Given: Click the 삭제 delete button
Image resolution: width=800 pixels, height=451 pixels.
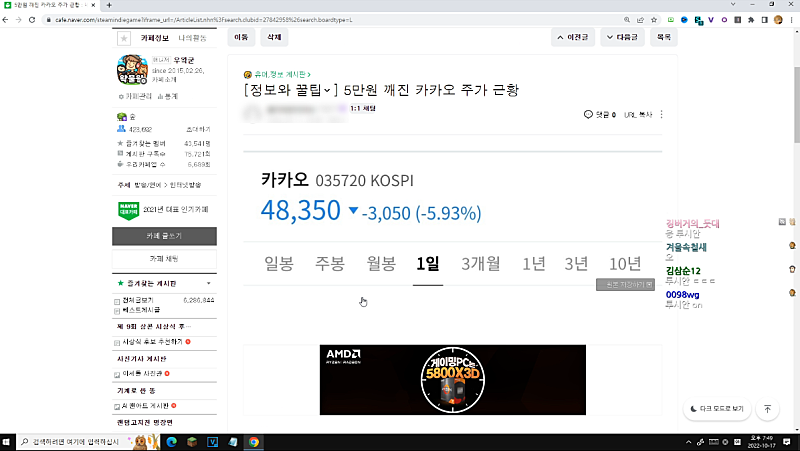Looking at the screenshot, I should (274, 37).
